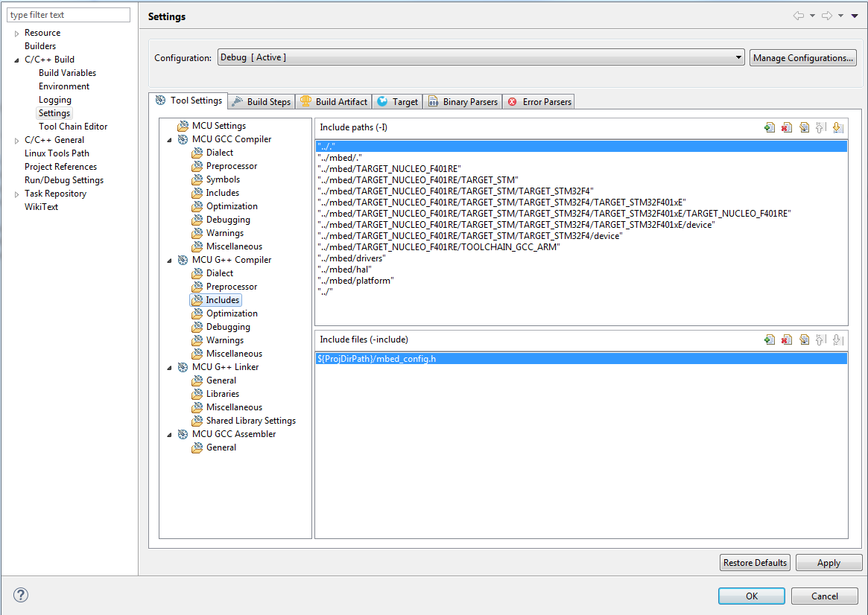Click the type filter text field
The image size is (868, 615).
pyautogui.click(x=69, y=15)
